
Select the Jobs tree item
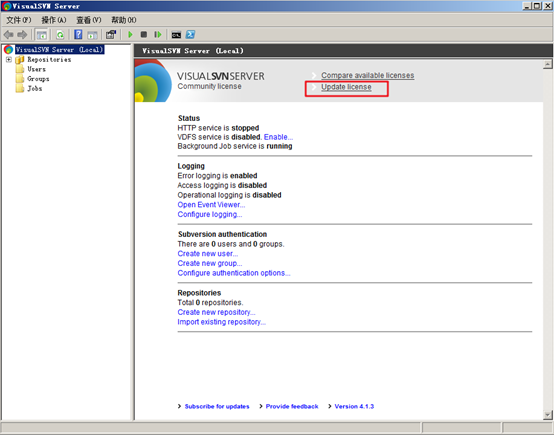click(x=35, y=88)
